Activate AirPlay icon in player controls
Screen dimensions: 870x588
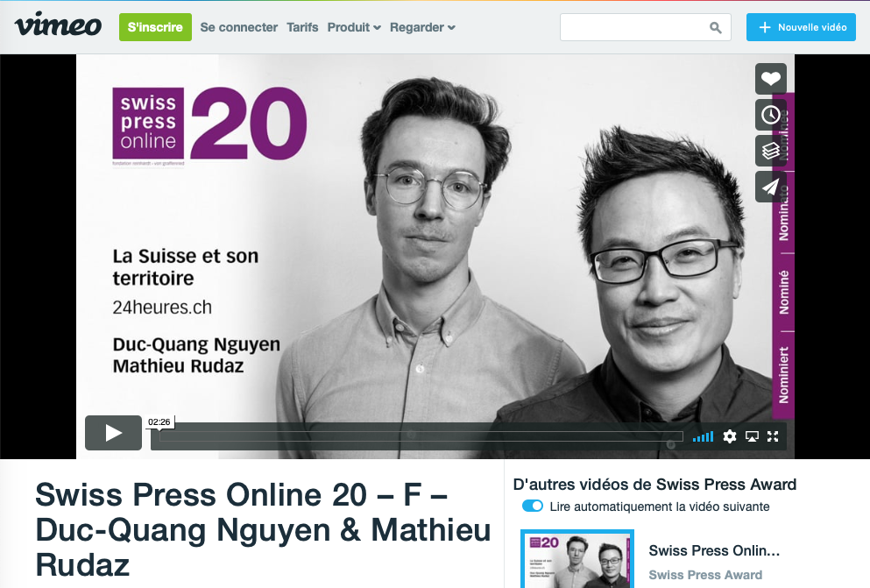tap(752, 436)
